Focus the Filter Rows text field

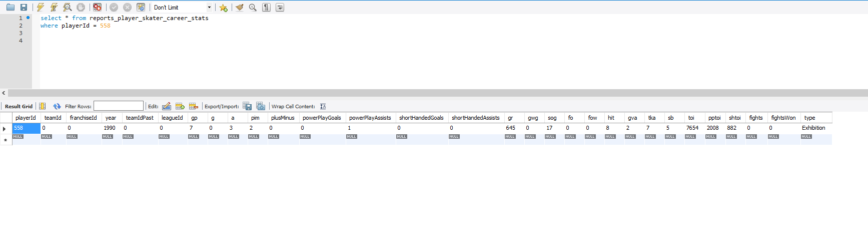point(119,106)
